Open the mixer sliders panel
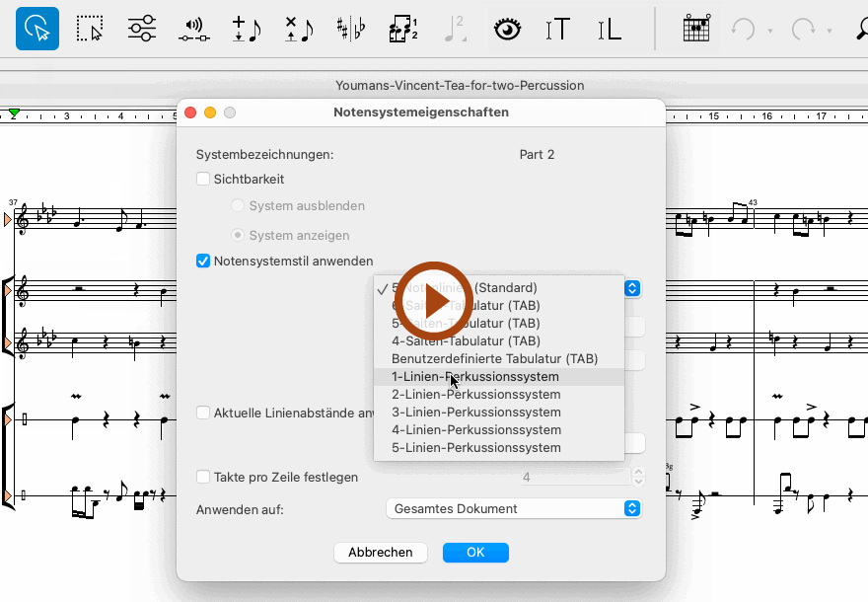Screen dimensions: 868x602 click(142, 29)
